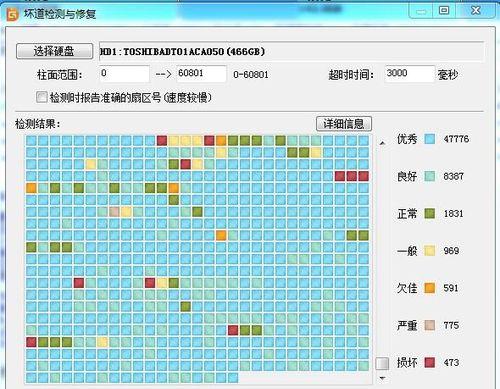Click the yellow 一般 legend swatch
This screenshot has height=389, width=500.
click(x=430, y=251)
